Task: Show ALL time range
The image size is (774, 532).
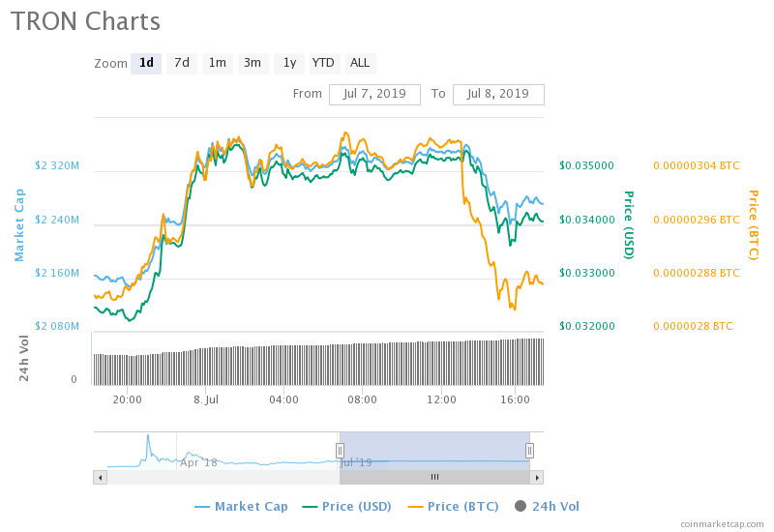Action: (x=360, y=63)
